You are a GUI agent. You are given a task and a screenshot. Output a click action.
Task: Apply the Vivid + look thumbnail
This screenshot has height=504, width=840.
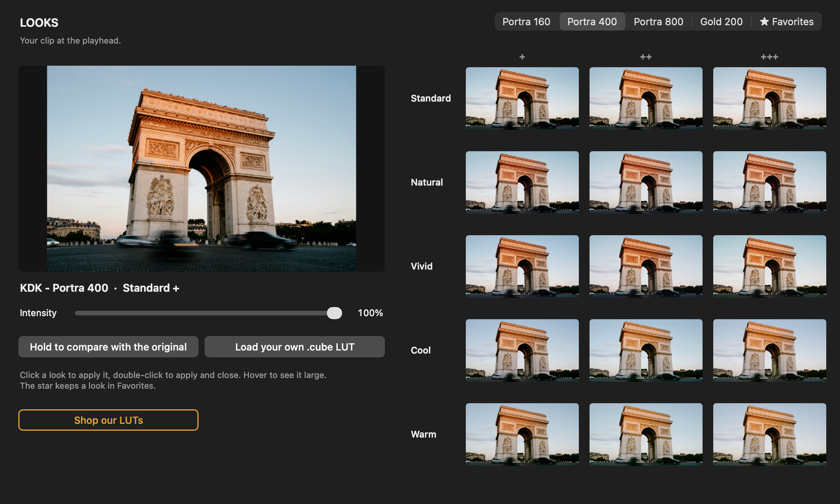pyautogui.click(x=522, y=266)
